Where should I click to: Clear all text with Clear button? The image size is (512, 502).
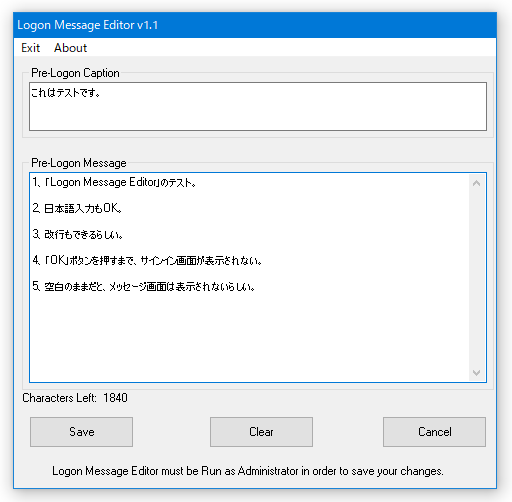[x=261, y=432]
